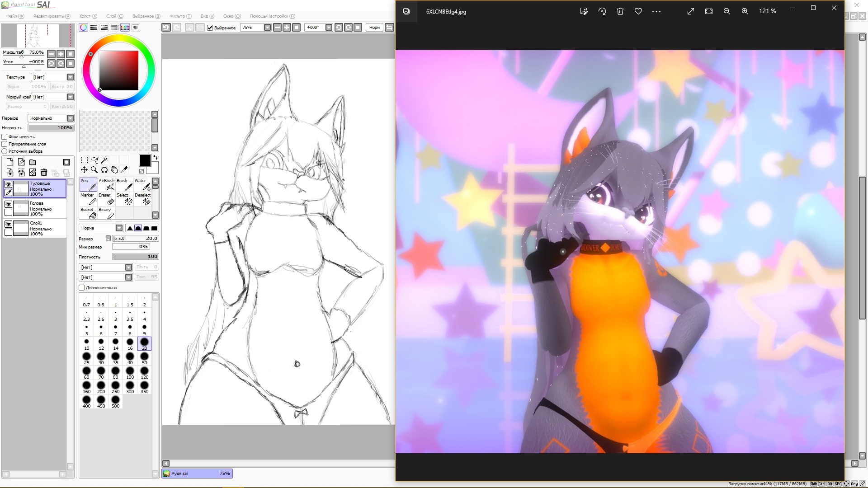Select the hand pan tool
868x488 pixels.
[114, 170]
